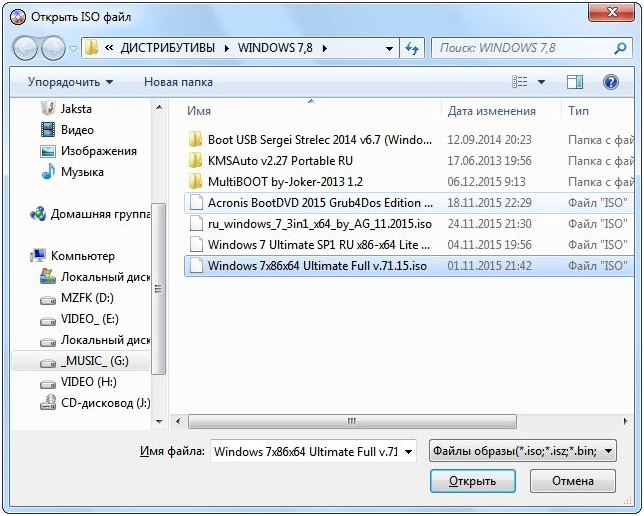Image resolution: width=644 pixels, height=516 pixels.
Task: Click horizontal scrollbar right arrow
Action: 626,421
